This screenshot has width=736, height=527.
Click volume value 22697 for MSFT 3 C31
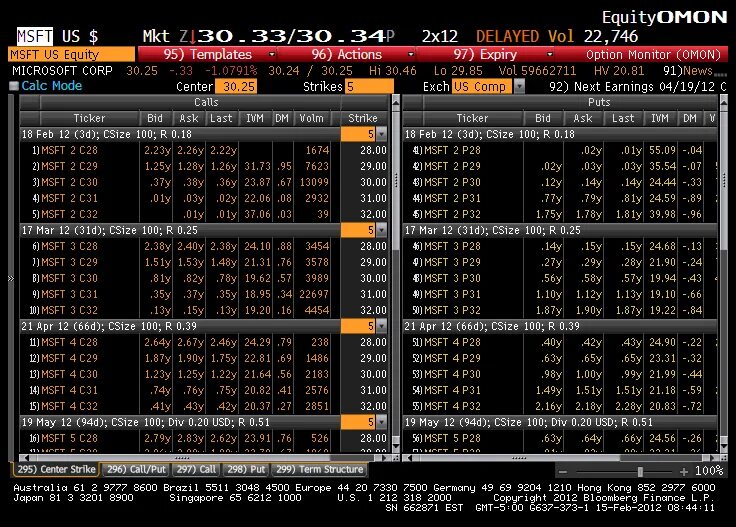(314, 294)
